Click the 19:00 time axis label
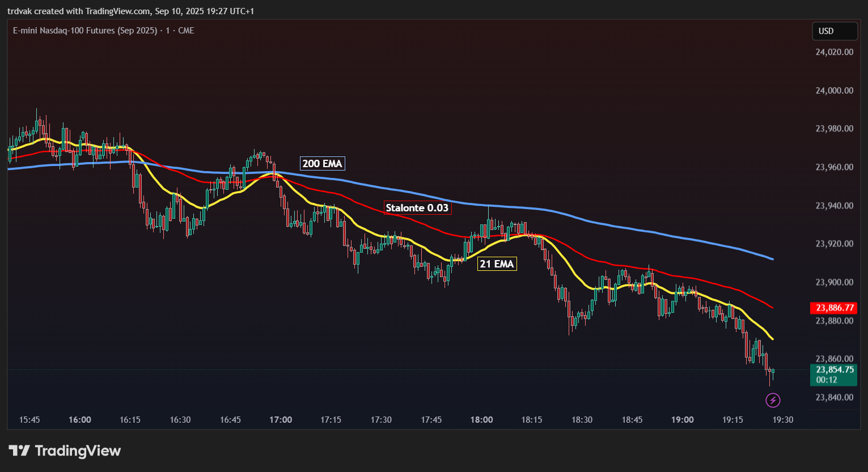 pyautogui.click(x=682, y=420)
